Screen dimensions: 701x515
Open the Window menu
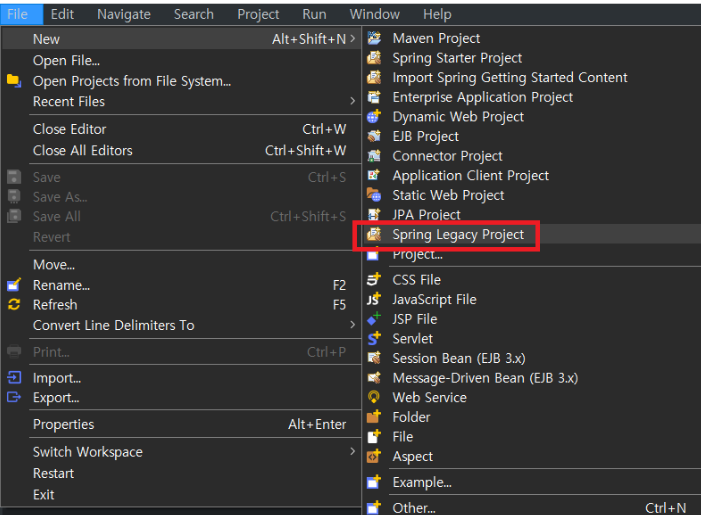coord(375,14)
